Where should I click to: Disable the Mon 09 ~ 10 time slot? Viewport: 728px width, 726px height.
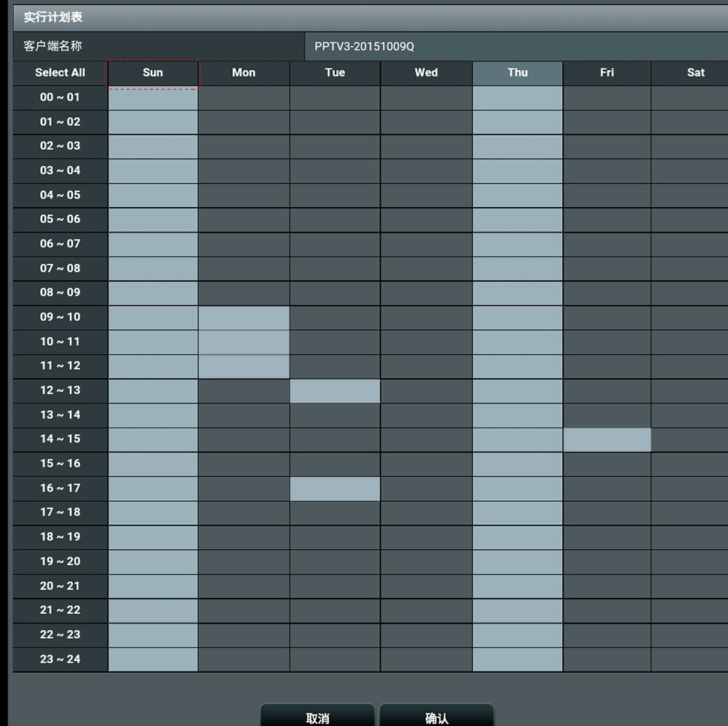244,317
